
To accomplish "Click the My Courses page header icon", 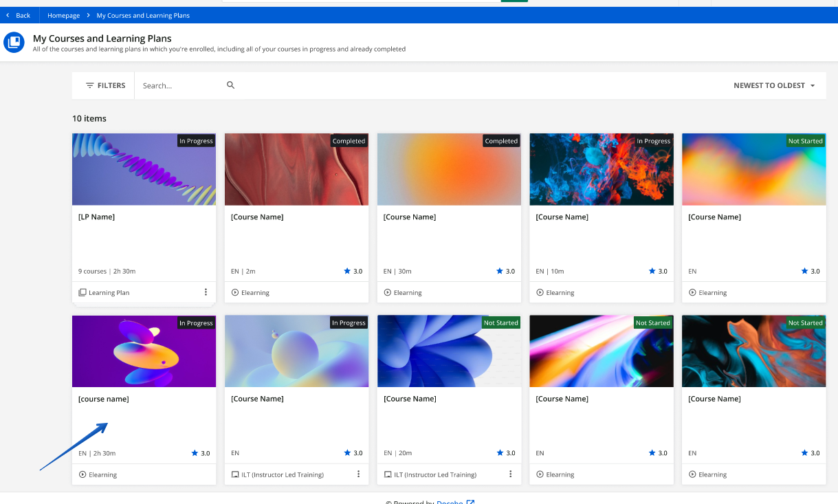I will (14, 43).
